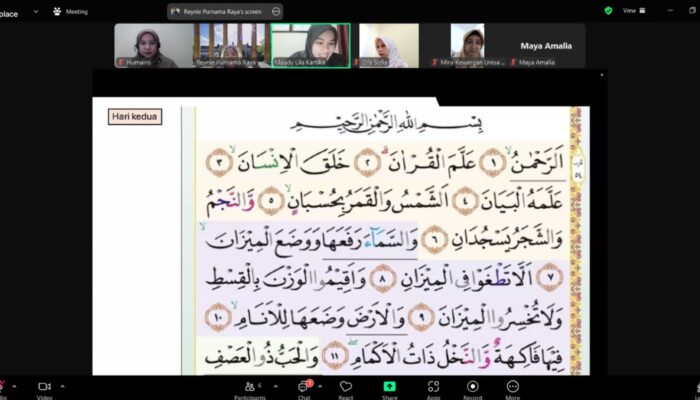
Task: Click the verse 3 number marker
Action: coord(219,163)
